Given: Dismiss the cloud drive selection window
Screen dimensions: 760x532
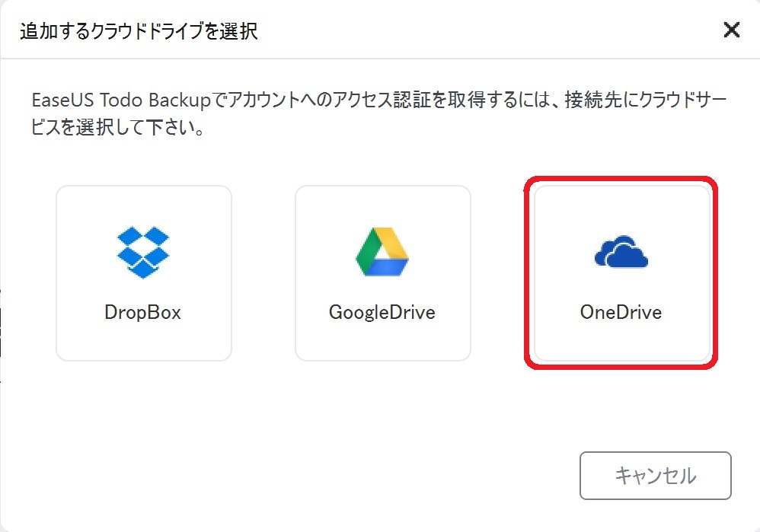Looking at the screenshot, I should click(x=731, y=30).
